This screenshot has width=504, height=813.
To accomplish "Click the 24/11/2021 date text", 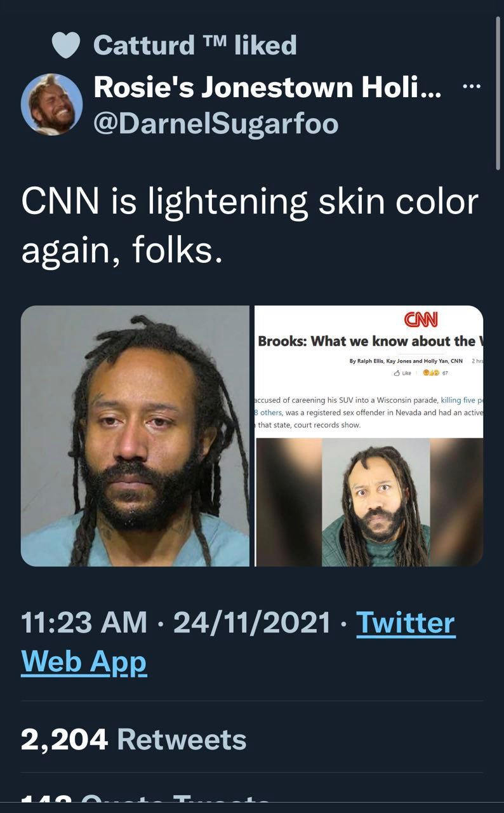I will point(251,622).
